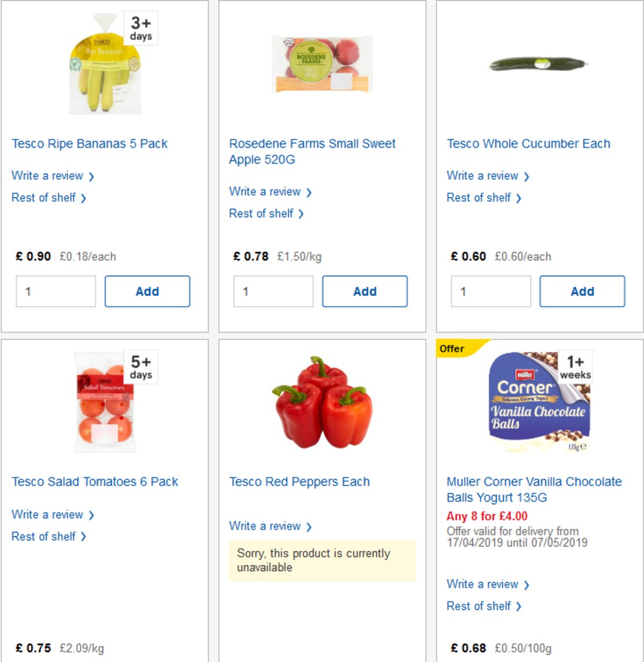
Task: Add Tesco Ripe Bananas 5 Pack to basket
Action: pyautogui.click(x=147, y=291)
